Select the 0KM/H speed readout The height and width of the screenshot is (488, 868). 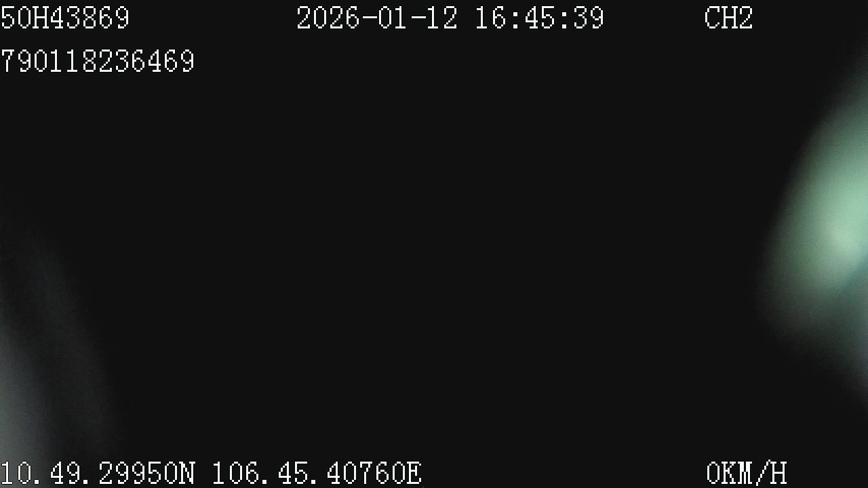(x=746, y=474)
